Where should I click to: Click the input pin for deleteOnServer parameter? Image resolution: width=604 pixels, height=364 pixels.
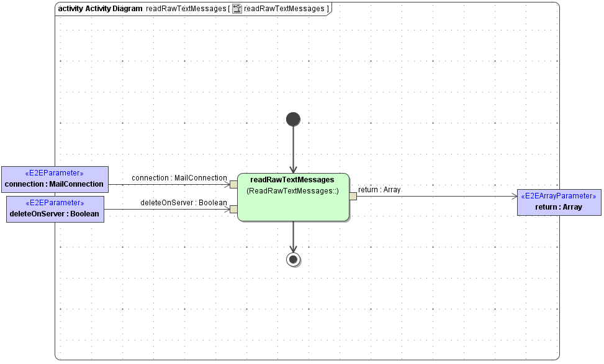point(233,209)
